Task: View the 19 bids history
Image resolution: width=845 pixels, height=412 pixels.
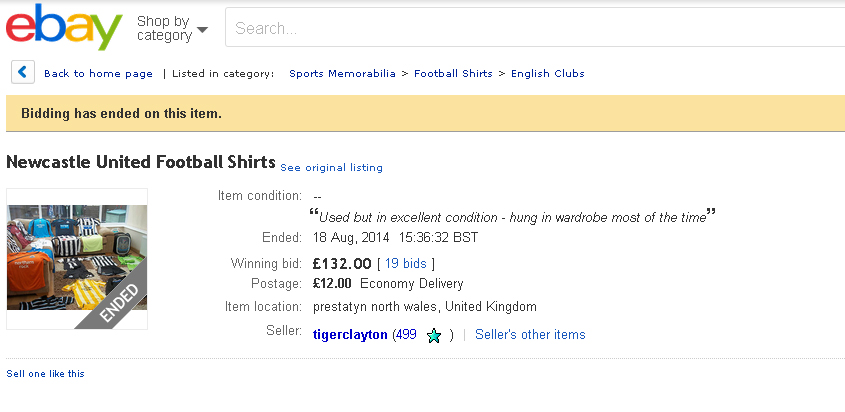Action: (x=405, y=264)
